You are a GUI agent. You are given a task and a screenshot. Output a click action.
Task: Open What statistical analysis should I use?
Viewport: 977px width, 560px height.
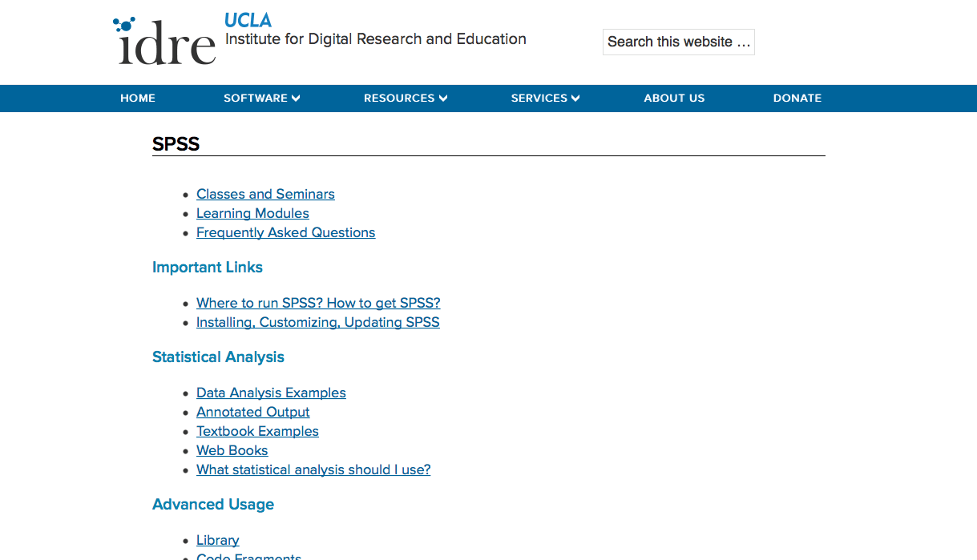313,469
